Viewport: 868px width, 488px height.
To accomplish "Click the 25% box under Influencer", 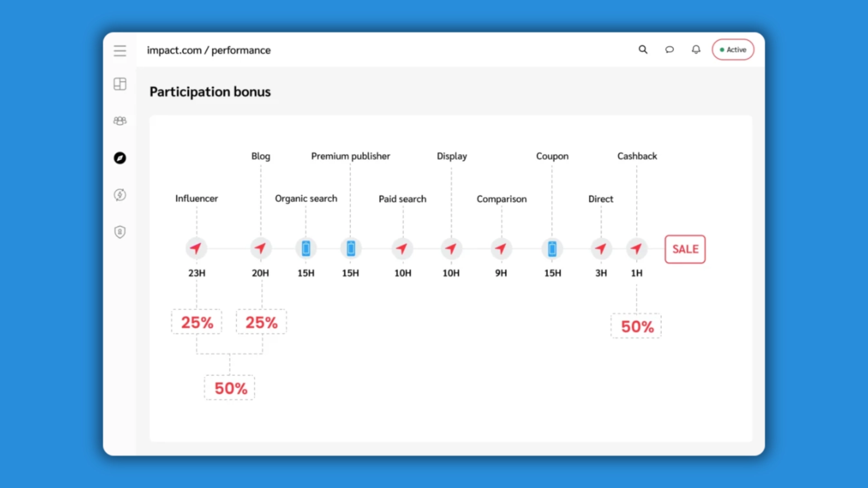I will coord(196,322).
